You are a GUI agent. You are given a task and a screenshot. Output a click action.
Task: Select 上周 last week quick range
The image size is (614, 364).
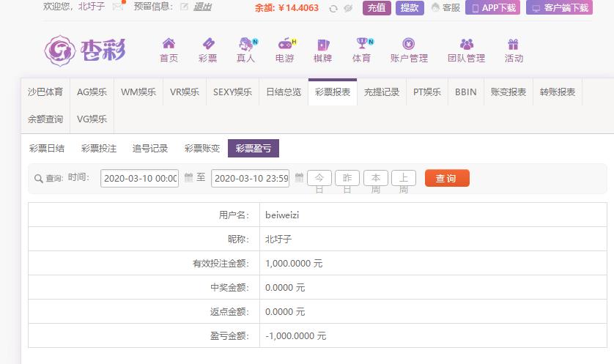click(404, 179)
